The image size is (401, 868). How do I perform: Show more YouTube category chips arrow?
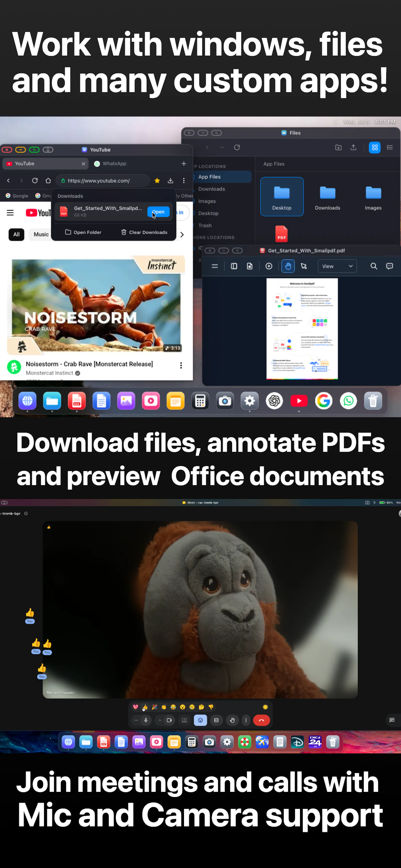(x=182, y=235)
